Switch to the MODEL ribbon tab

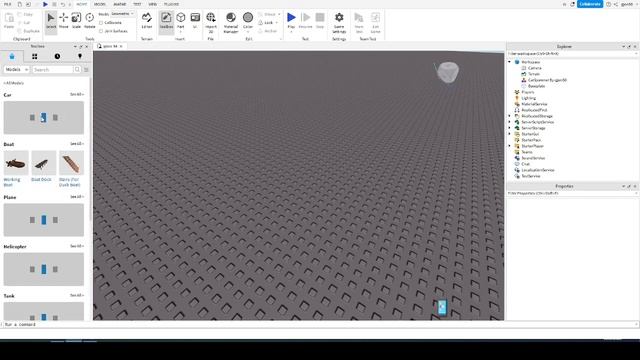coord(100,4)
